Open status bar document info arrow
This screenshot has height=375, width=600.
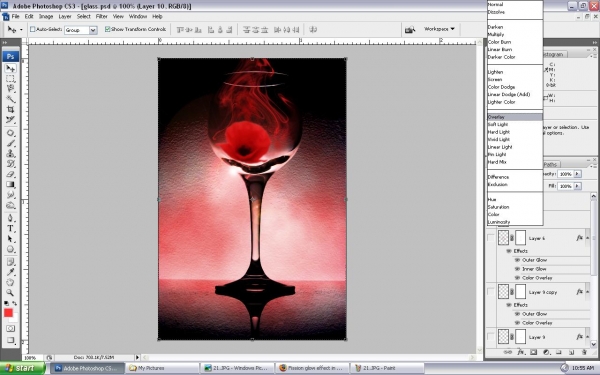point(137,357)
